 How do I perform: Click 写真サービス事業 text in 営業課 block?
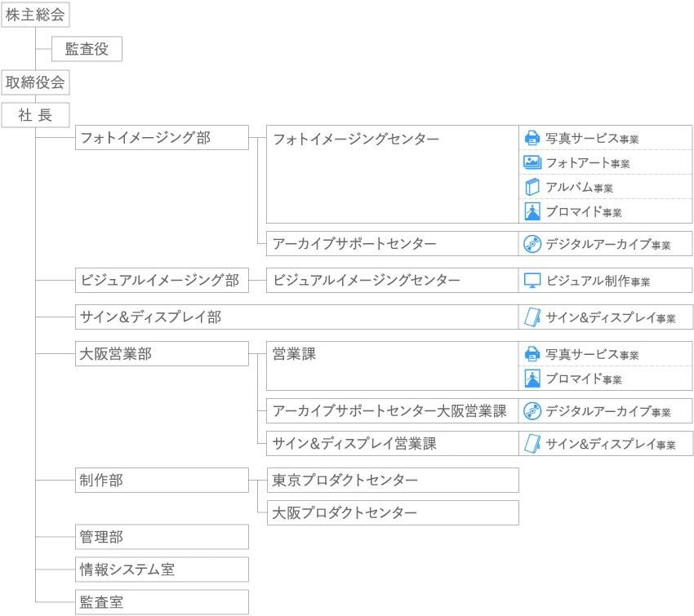click(592, 354)
